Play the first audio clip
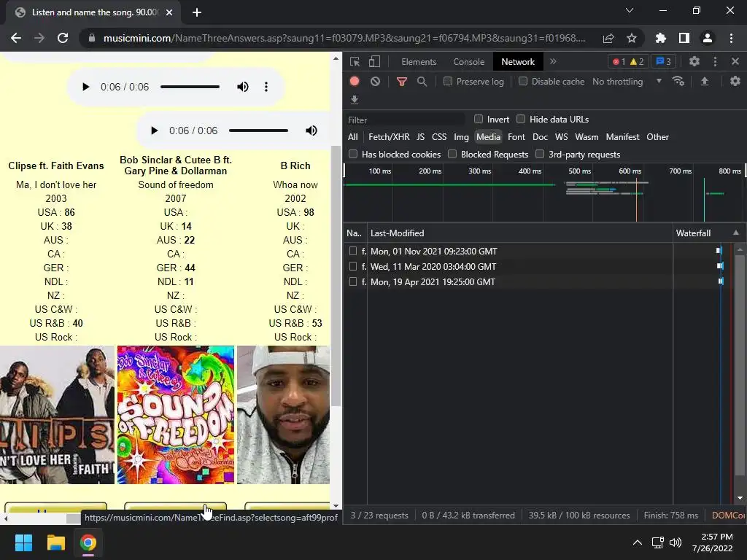Viewport: 747px width, 560px height. (x=86, y=87)
